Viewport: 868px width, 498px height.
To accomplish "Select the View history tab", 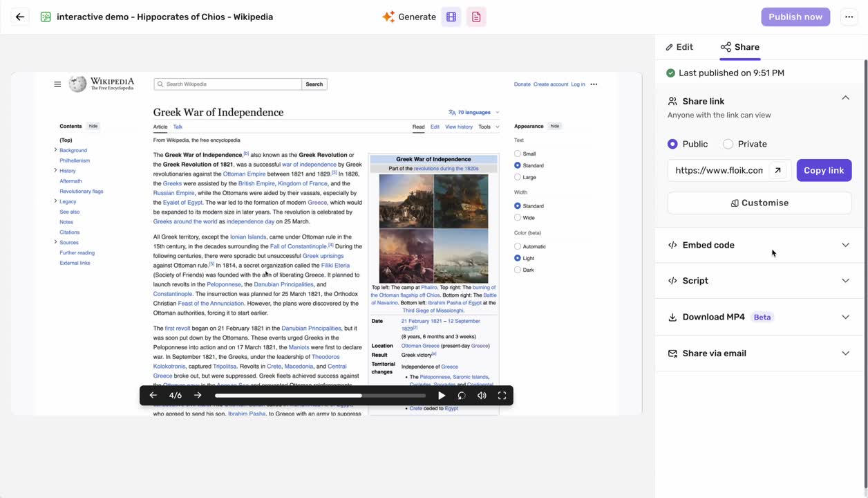I will click(459, 127).
